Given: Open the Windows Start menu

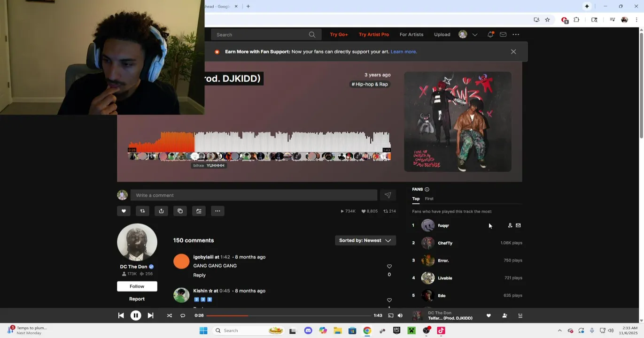Looking at the screenshot, I should 203,330.
